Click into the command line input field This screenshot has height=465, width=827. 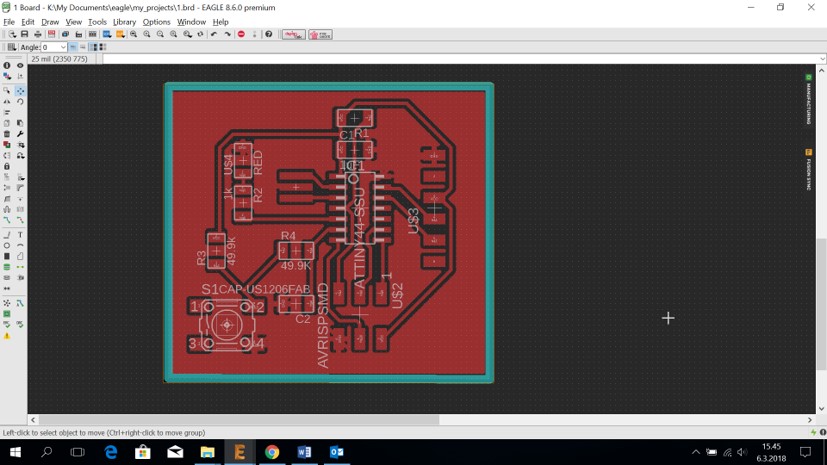460,59
